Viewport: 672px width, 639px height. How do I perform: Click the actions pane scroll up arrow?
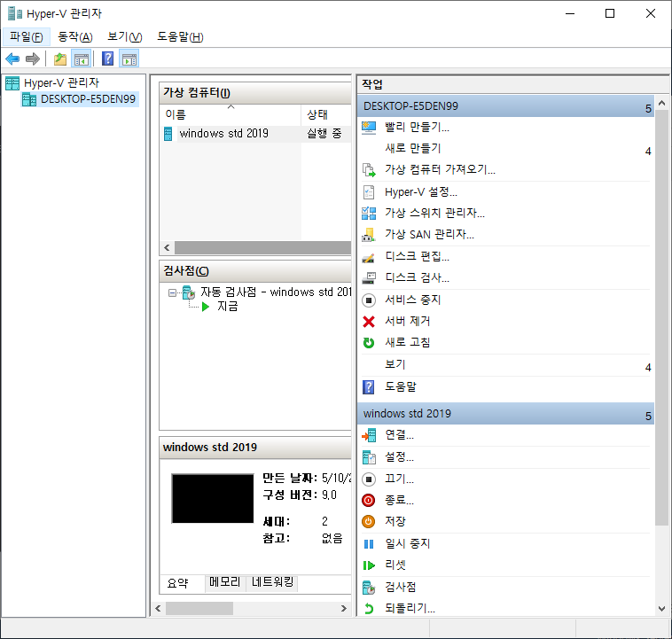[x=661, y=103]
